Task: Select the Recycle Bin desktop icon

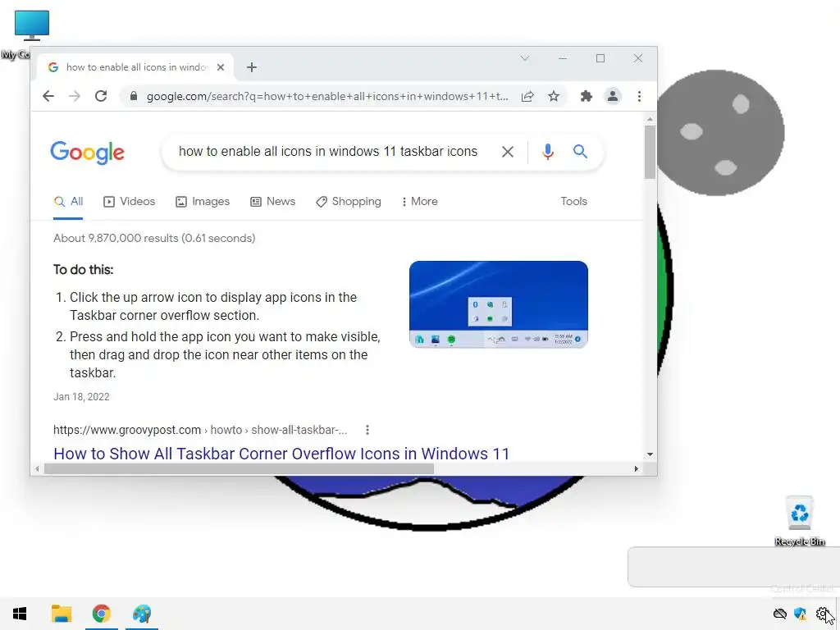Action: click(x=799, y=521)
